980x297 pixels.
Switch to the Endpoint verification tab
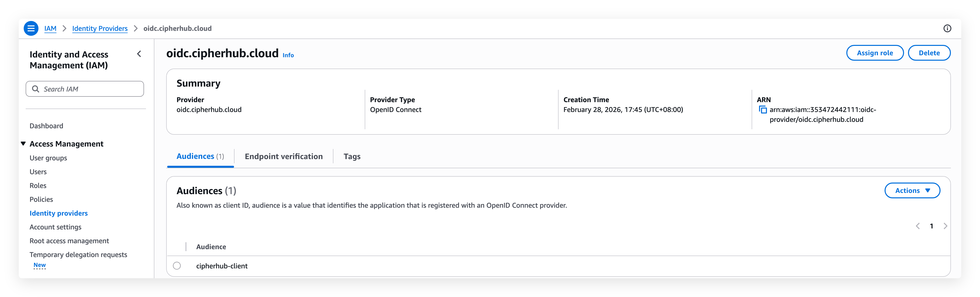[283, 156]
